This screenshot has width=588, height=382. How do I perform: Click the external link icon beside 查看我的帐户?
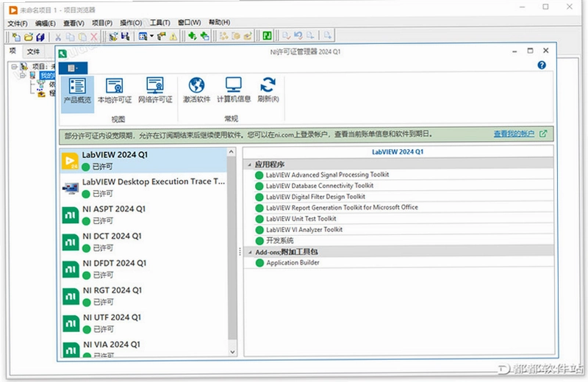543,134
